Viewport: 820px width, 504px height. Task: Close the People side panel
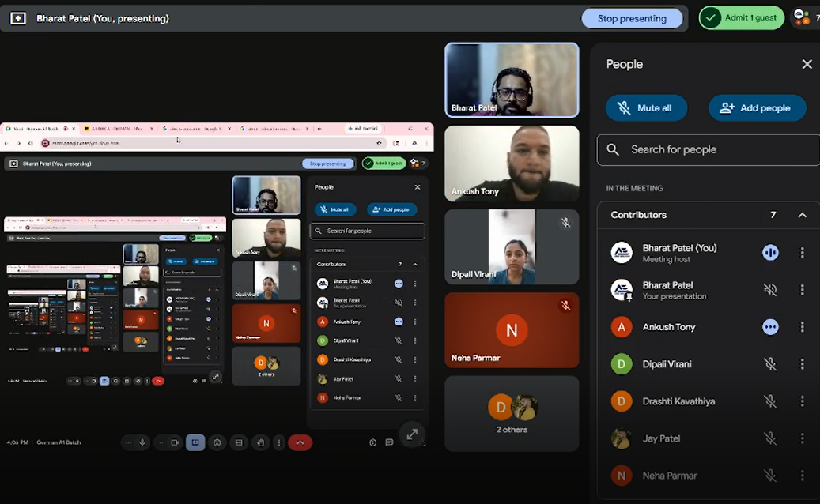pyautogui.click(x=807, y=64)
